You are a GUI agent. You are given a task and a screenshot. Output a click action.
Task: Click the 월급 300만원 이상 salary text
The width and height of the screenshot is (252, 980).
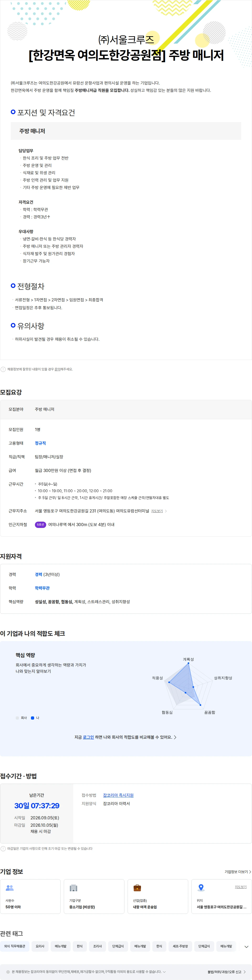63,471
